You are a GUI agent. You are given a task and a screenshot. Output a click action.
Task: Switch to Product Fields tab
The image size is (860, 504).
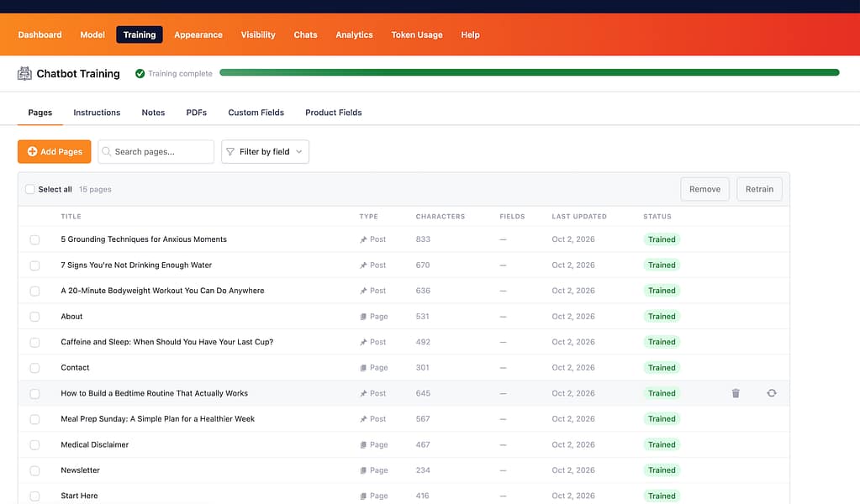[x=334, y=113]
